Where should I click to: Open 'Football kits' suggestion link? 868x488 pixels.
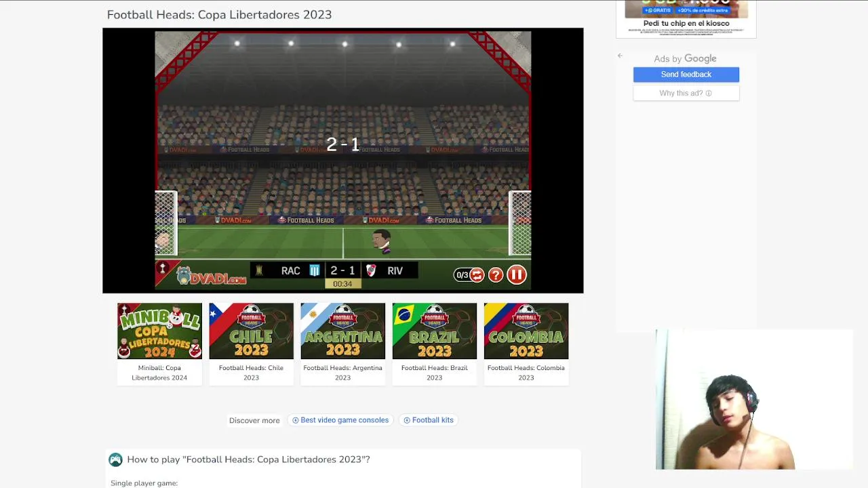click(x=429, y=420)
